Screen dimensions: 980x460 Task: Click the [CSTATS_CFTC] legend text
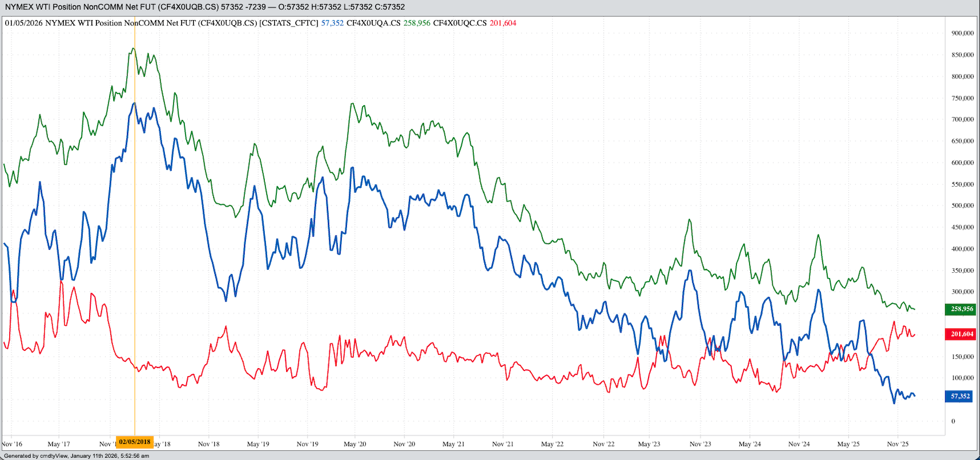pyautogui.click(x=288, y=24)
